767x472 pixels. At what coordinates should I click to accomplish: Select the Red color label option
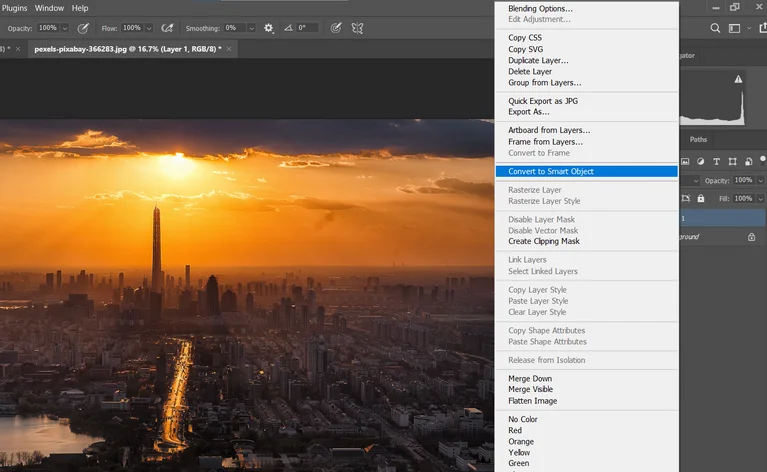[515, 430]
